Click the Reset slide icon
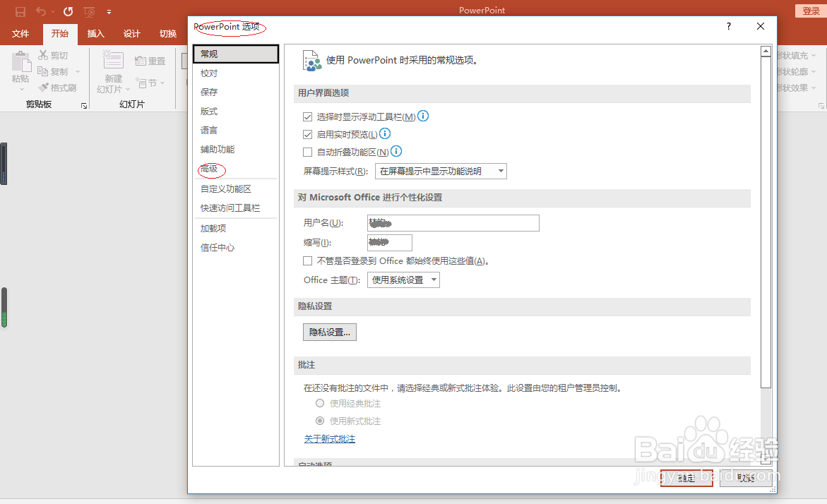Viewport: 827px width, 504px height. click(141, 61)
